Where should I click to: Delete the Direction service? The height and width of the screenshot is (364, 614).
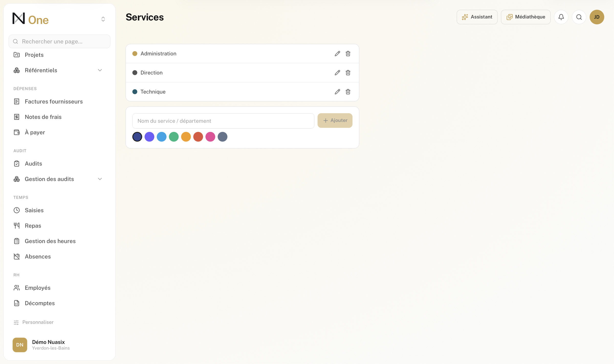348,73
